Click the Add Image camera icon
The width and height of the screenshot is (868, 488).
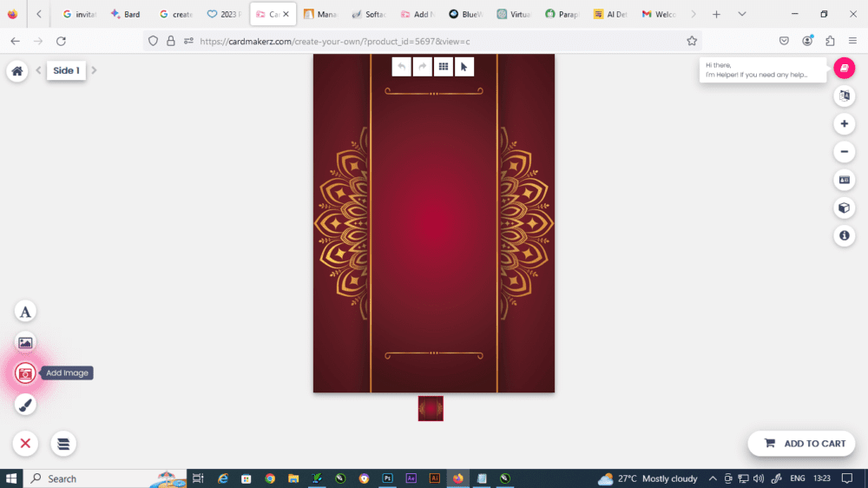(x=25, y=373)
